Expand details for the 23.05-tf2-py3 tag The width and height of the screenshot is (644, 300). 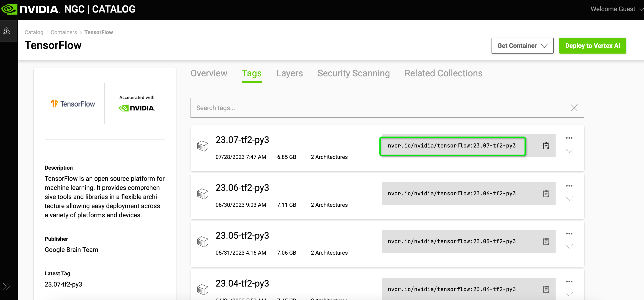point(569,246)
